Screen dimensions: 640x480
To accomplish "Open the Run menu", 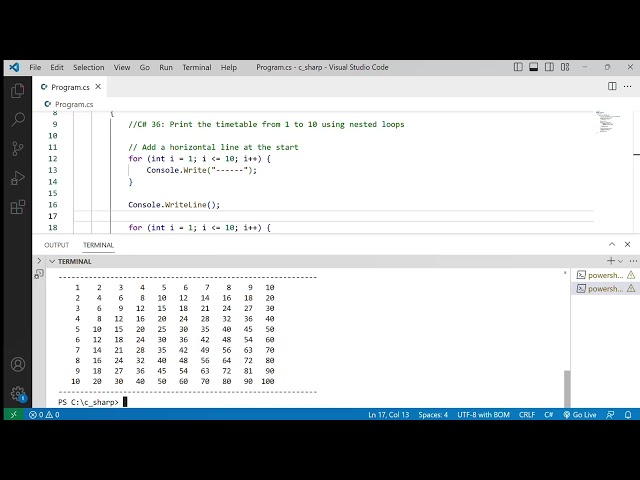I will (x=166, y=67).
